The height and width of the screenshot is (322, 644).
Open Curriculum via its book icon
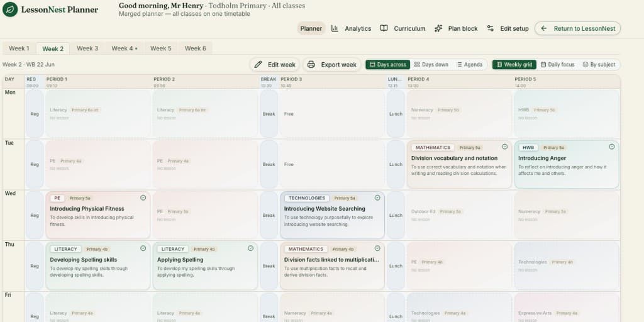pyautogui.click(x=384, y=28)
